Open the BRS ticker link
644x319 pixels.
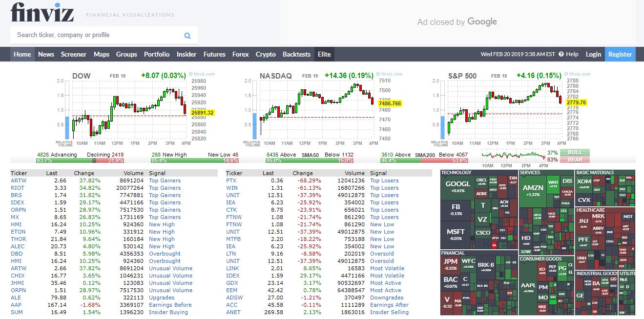coord(17,195)
